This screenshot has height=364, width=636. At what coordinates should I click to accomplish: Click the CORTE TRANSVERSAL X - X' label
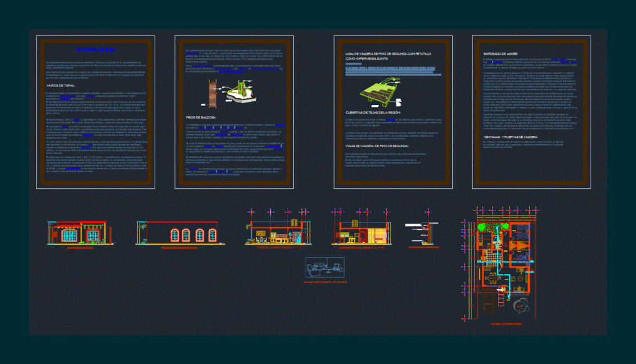(361, 248)
